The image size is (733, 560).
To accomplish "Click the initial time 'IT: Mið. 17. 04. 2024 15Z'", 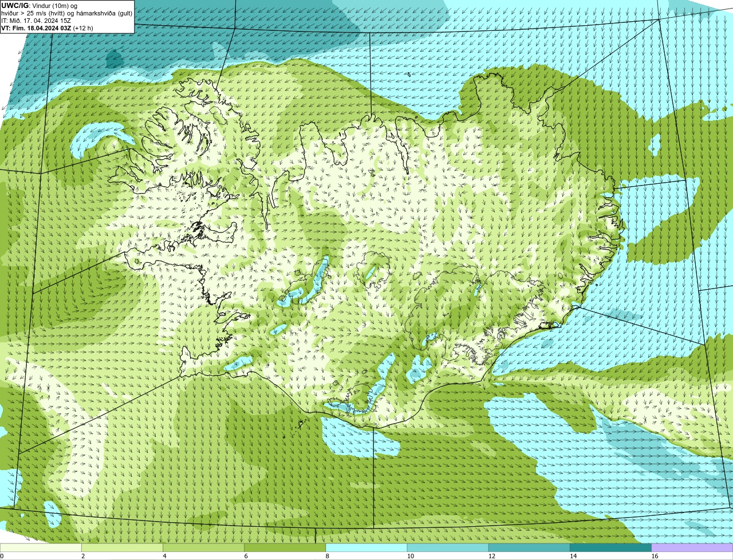I will [36, 20].
